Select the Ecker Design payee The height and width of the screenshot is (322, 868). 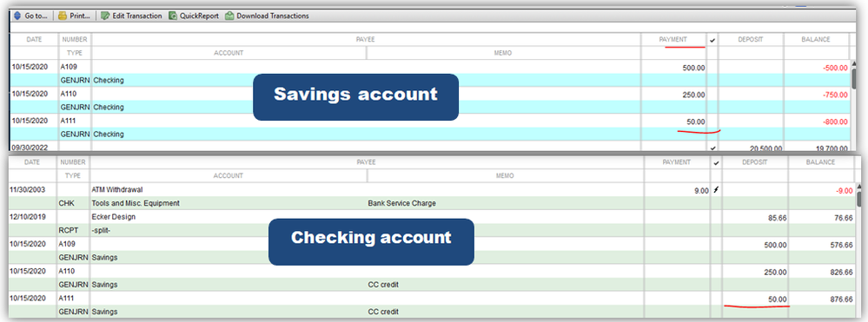[x=114, y=217]
